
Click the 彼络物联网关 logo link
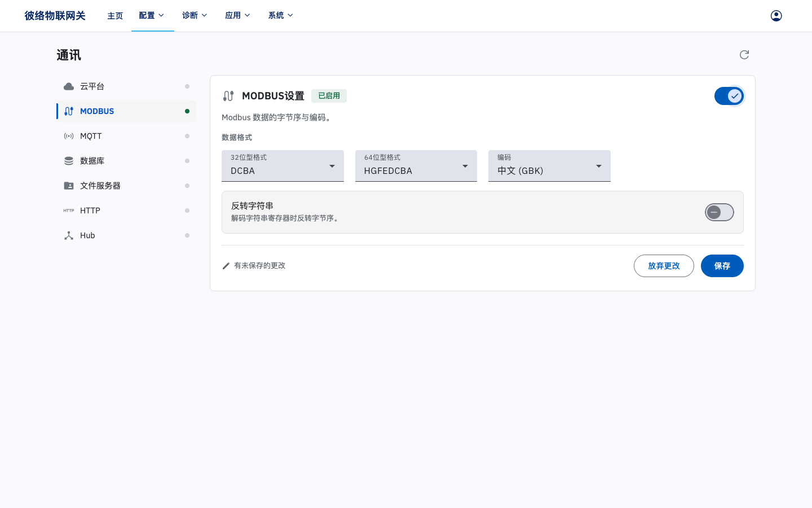pos(55,16)
